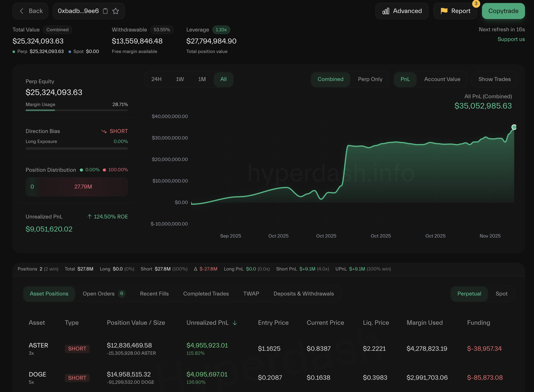The width and height of the screenshot is (534, 392).
Task: Open the Open Orders section
Action: 99,294
